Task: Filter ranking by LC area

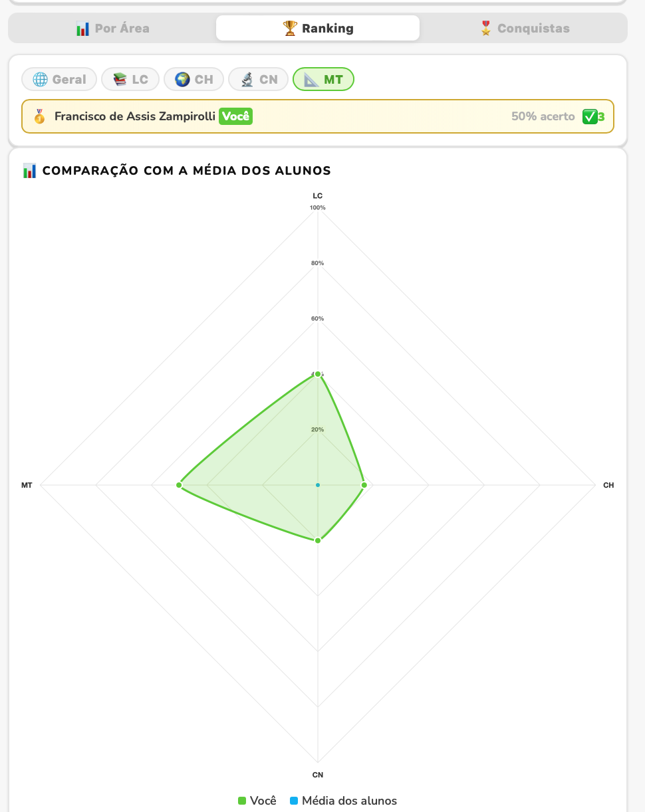Action: click(x=130, y=79)
